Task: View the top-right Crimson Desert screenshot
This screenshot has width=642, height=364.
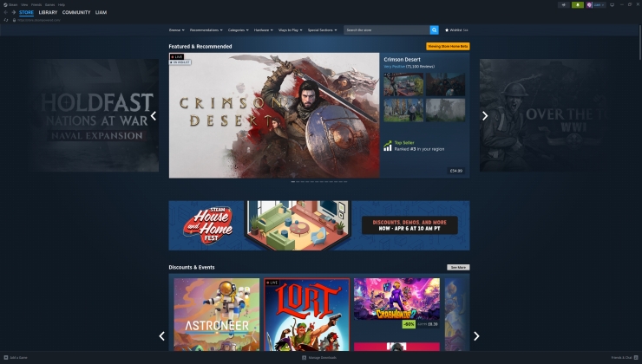Action: click(445, 84)
